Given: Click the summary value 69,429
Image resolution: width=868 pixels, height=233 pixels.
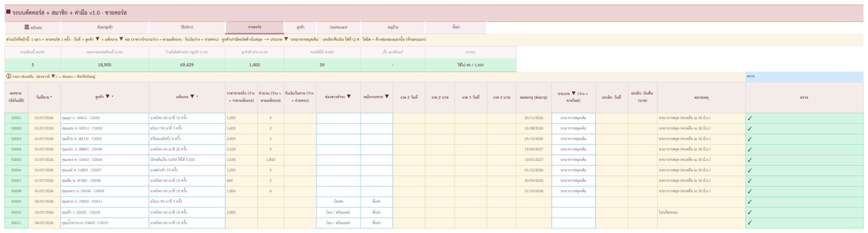Looking at the screenshot, I should tap(187, 64).
